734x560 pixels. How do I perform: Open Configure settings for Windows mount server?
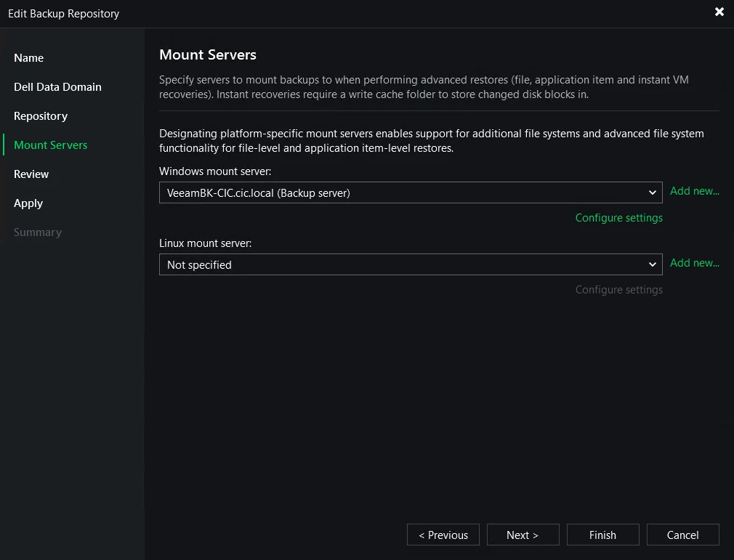point(618,218)
